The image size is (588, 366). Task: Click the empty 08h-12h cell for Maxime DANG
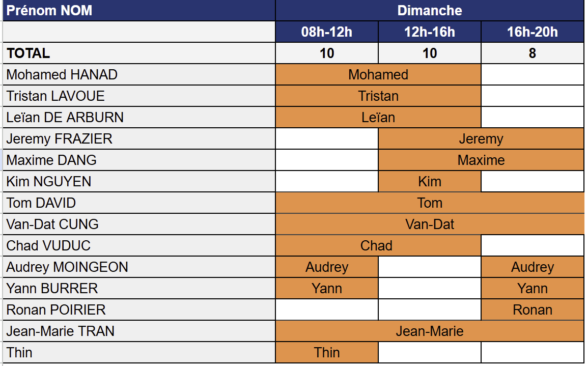tap(327, 160)
